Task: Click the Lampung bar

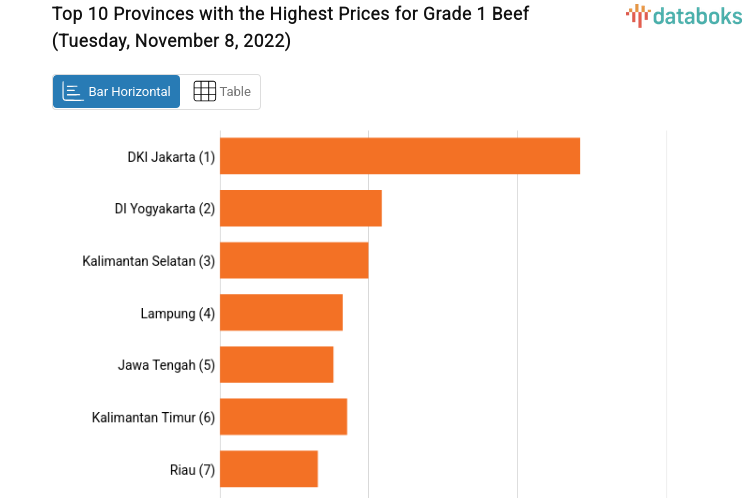Action: pos(281,312)
